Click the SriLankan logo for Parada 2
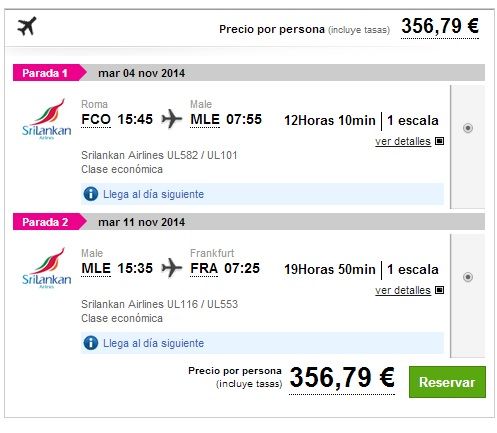 (x=47, y=268)
